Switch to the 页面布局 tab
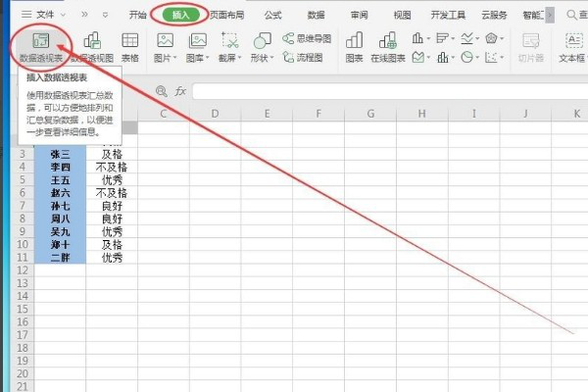The width and height of the screenshot is (588, 392). (x=227, y=15)
